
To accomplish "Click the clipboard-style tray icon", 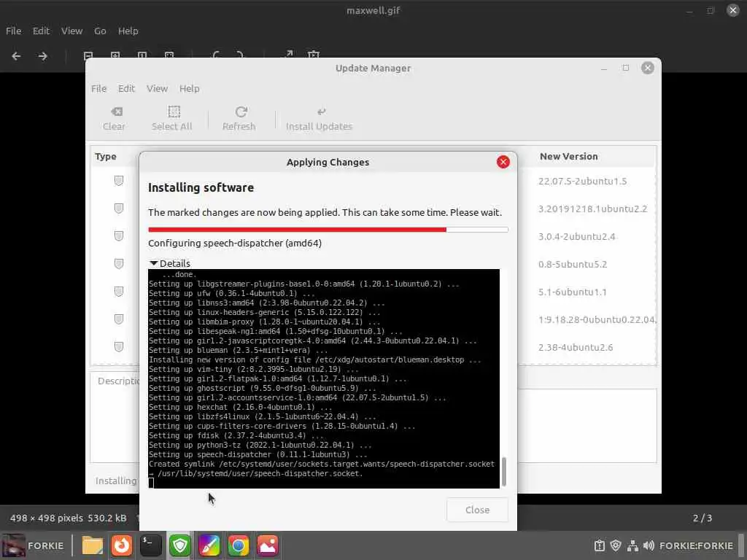I will pyautogui.click(x=600, y=545).
